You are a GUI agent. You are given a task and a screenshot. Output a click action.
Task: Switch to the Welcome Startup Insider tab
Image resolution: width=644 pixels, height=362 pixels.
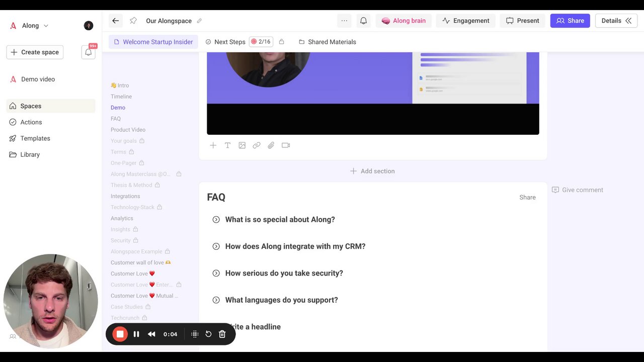click(153, 42)
